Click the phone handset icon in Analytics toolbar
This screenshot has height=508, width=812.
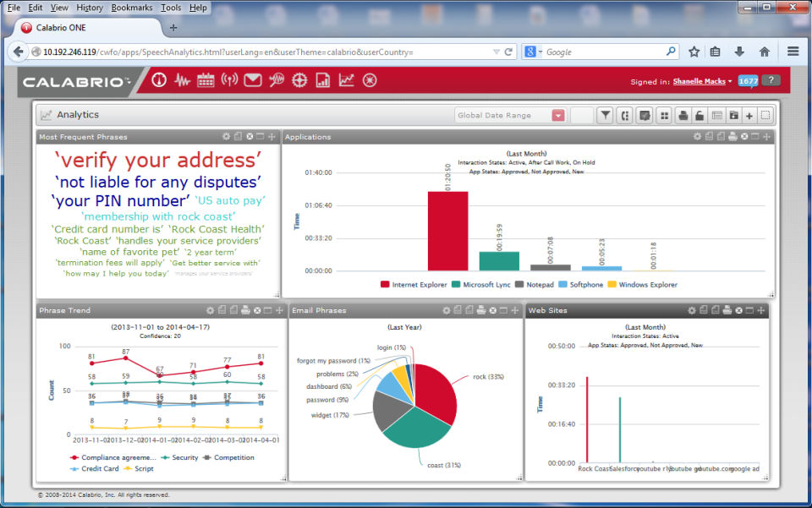pos(625,115)
